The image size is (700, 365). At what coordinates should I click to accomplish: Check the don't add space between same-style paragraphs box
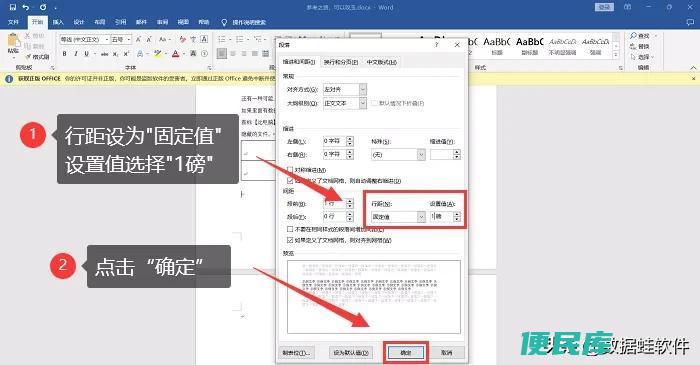click(x=290, y=229)
